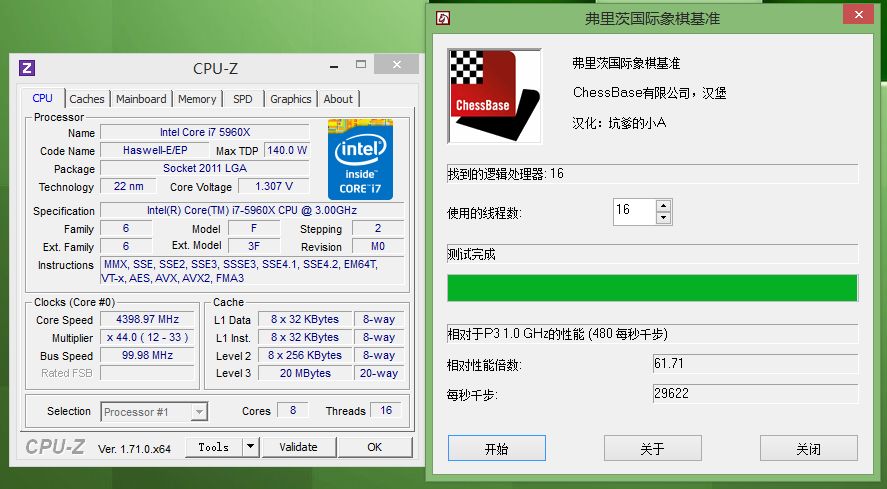Click the CPU-Z Ver. 1.71.0.x64 label
This screenshot has height=489, width=887.
pyautogui.click(x=134, y=449)
